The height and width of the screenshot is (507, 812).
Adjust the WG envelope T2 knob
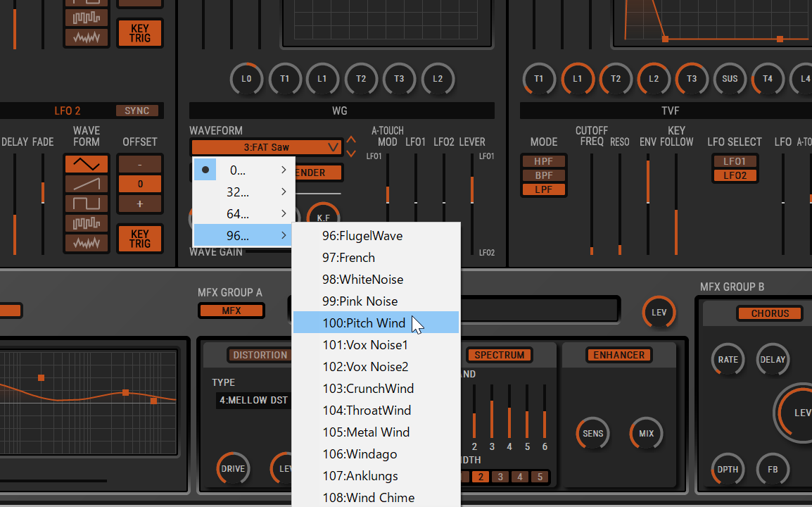(361, 79)
